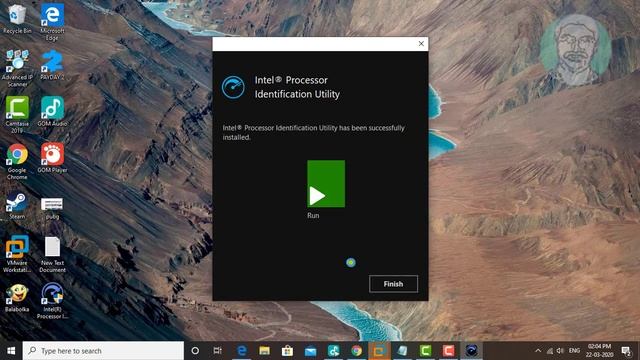640x360 pixels.
Task: Select the Intel(R) Processor desktop shortcut
Action: point(52,300)
